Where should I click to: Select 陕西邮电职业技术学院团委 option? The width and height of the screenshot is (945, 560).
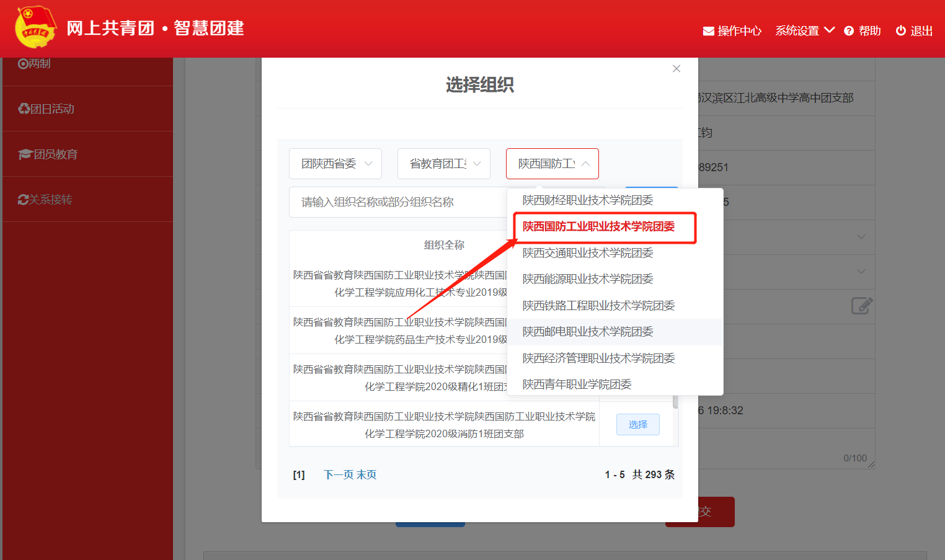pyautogui.click(x=588, y=332)
